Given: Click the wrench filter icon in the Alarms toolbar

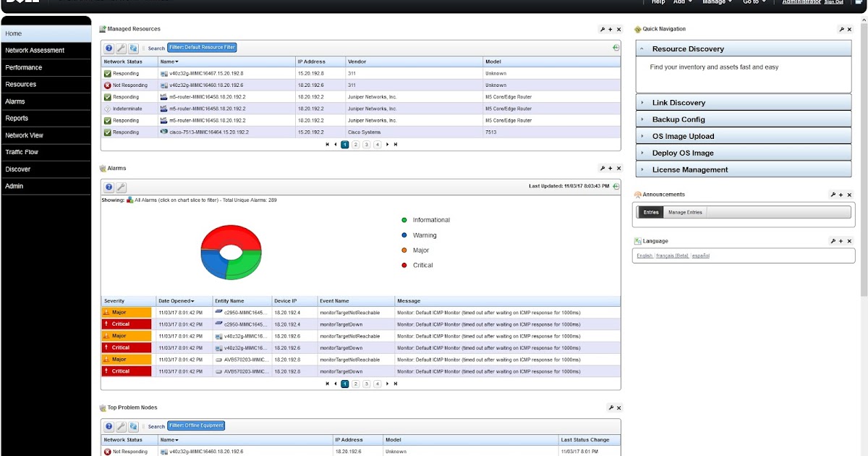Looking at the screenshot, I should [x=120, y=187].
